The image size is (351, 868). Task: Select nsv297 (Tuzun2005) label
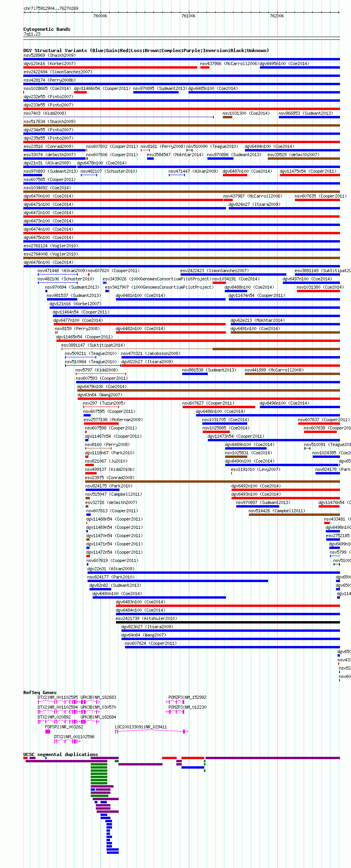point(104,403)
